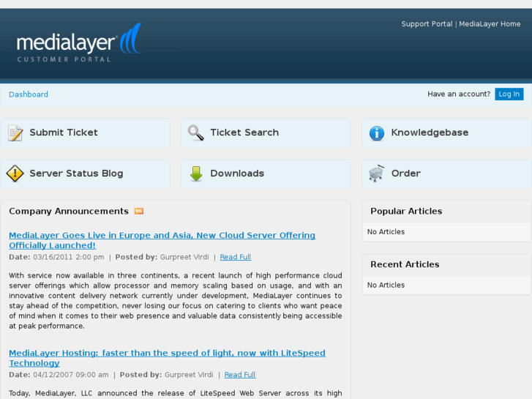Screen dimensions: 532x399
Task: Click the Log In button
Action: [x=509, y=94]
